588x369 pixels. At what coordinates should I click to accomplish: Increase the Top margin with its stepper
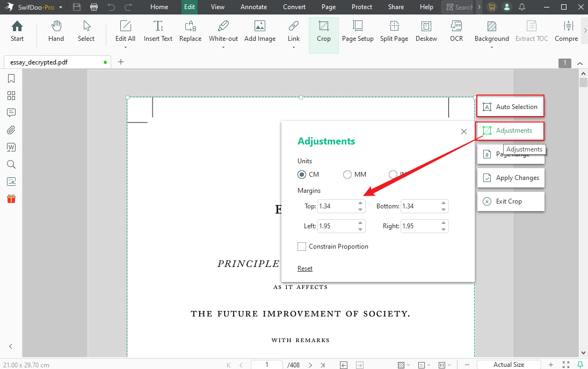click(x=360, y=204)
